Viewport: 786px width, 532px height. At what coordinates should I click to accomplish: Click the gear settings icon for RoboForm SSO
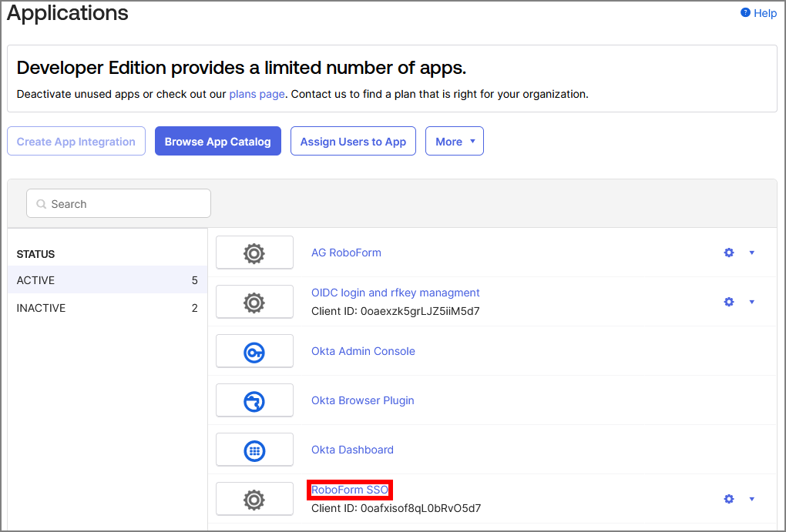pyautogui.click(x=729, y=499)
